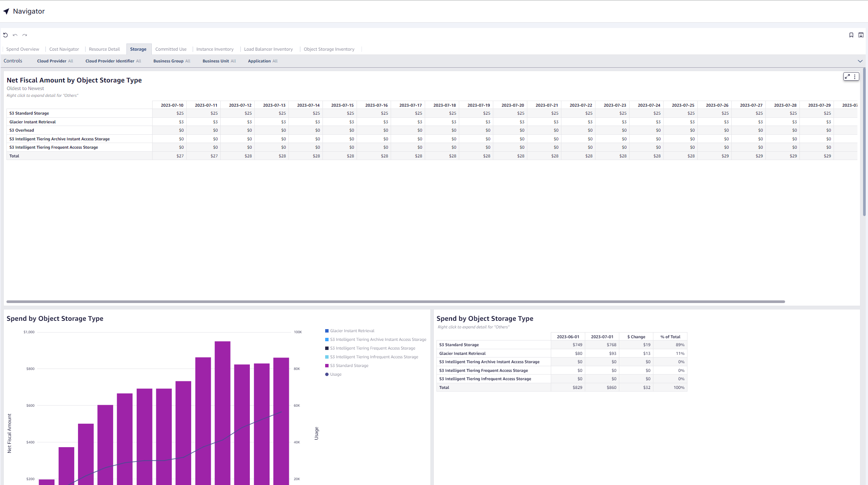The height and width of the screenshot is (485, 868).
Task: Click the $ Change column header
Action: pos(636,337)
